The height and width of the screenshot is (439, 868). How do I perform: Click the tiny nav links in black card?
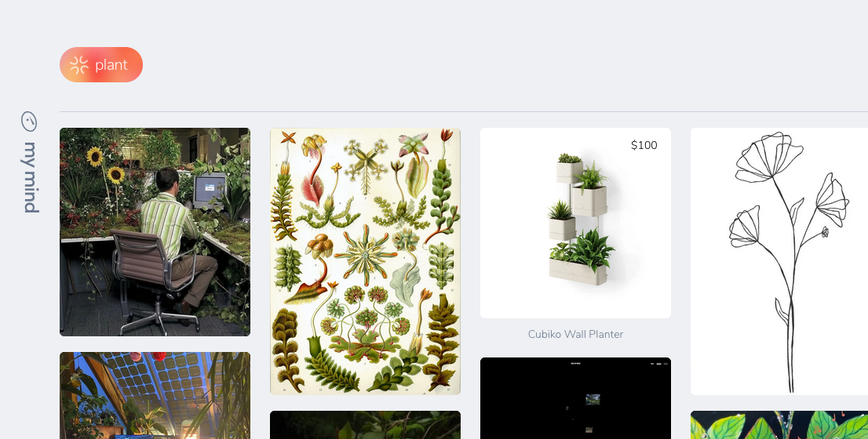point(658,363)
